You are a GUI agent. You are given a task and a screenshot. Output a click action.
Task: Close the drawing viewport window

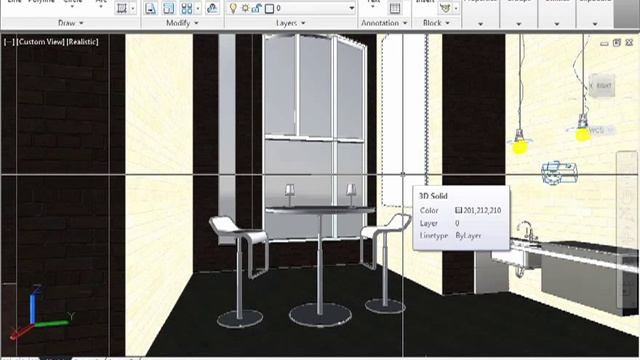coord(629,42)
